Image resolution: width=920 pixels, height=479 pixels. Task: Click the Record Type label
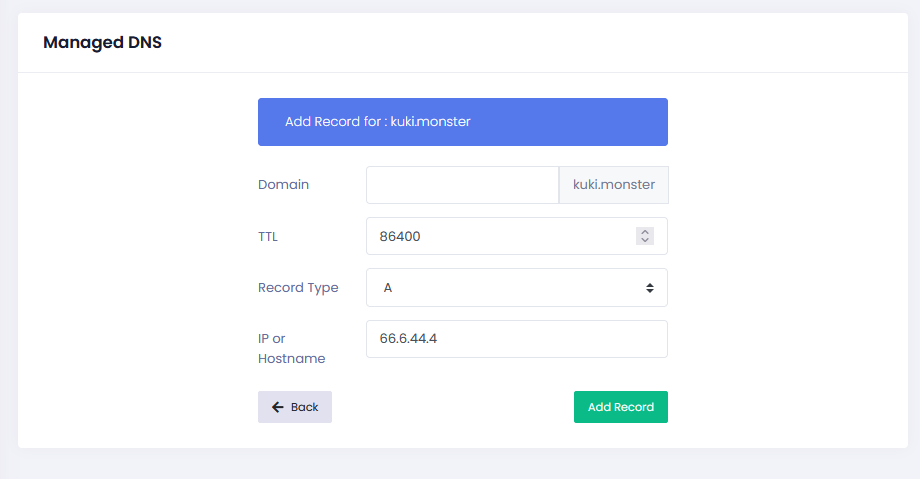point(298,288)
